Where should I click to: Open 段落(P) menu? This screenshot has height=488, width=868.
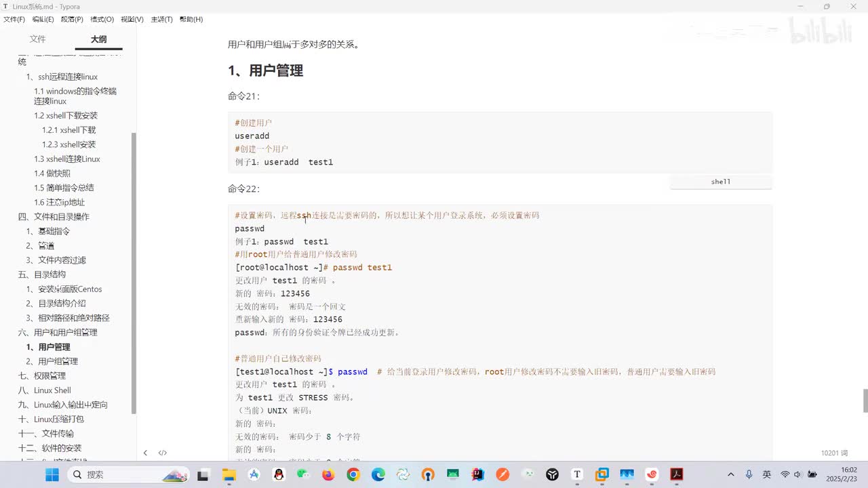click(72, 19)
